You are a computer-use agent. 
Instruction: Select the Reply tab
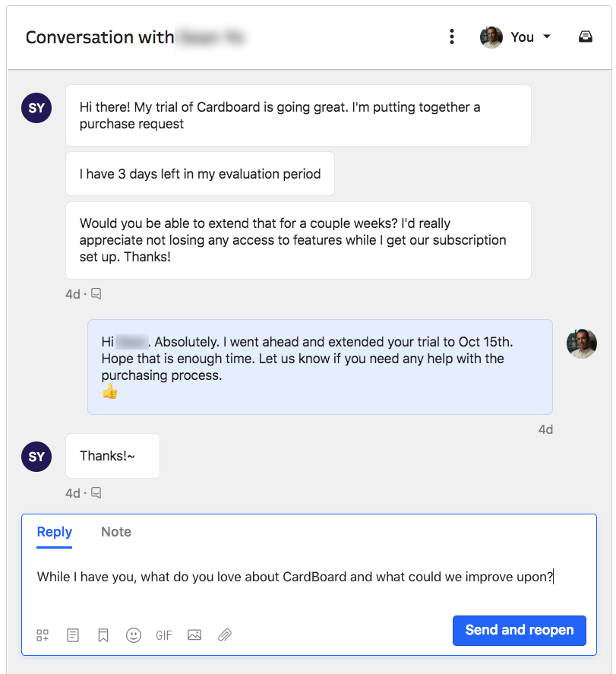point(55,532)
